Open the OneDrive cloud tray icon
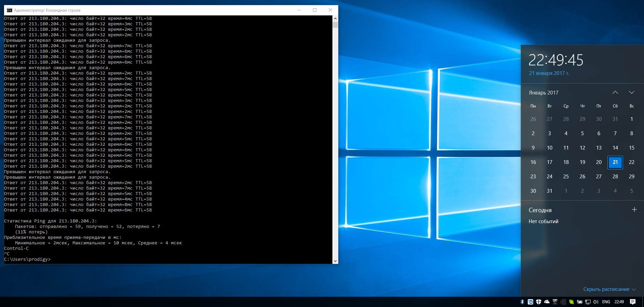 (x=547, y=302)
